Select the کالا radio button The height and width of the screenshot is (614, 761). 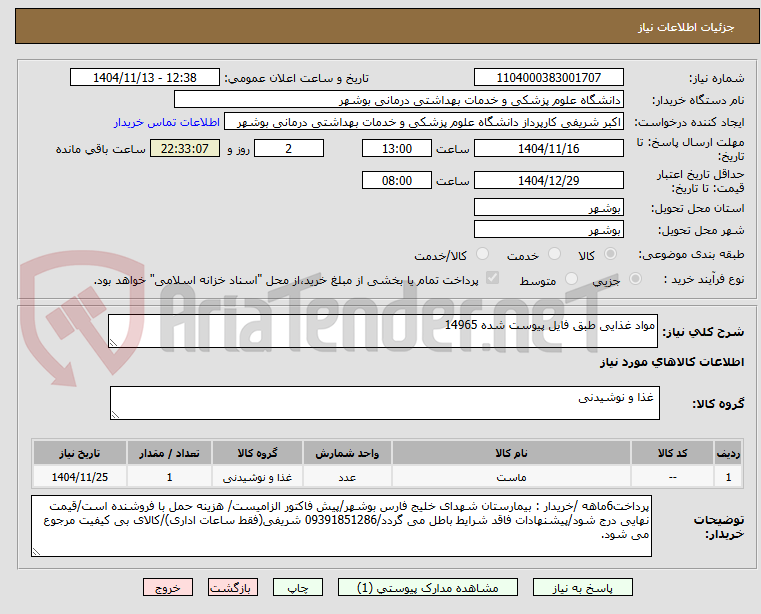611,254
